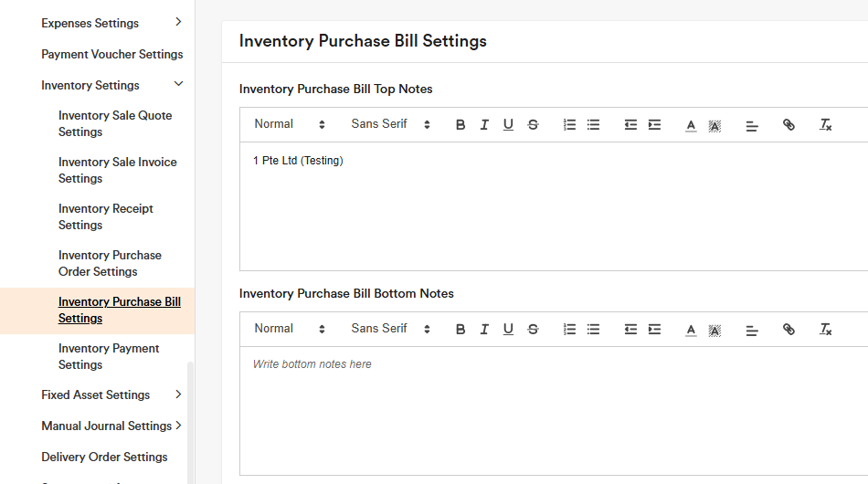The height and width of the screenshot is (484, 868).
Task: Pick text color in Top Notes toolbar
Action: tap(691, 125)
